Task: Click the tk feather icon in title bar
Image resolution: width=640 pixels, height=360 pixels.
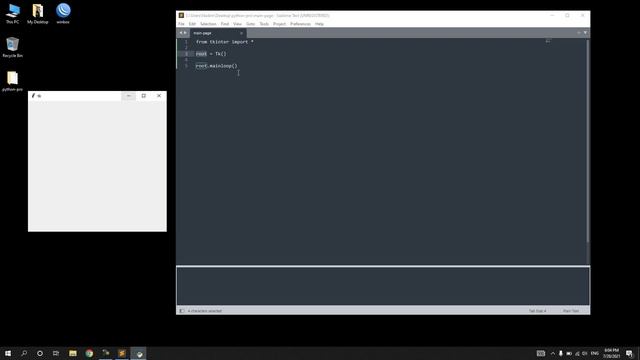Action: click(33, 96)
